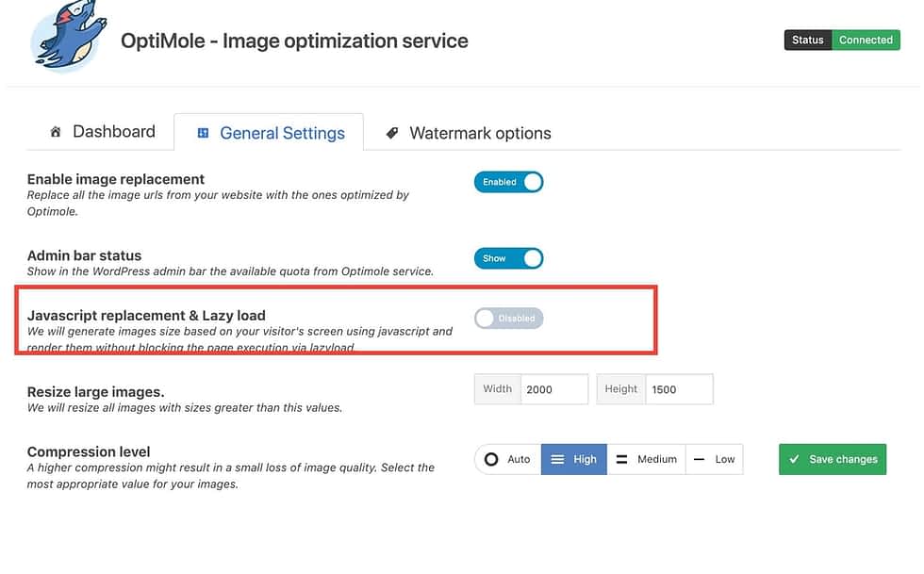Click the Javascript replacement & Lazy load heading
Image resolution: width=924 pixels, height=574 pixels.
[146, 316]
